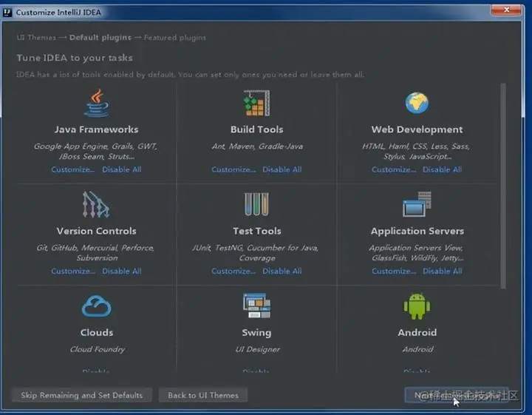Click the Test Tools test tubes icon

point(257,204)
